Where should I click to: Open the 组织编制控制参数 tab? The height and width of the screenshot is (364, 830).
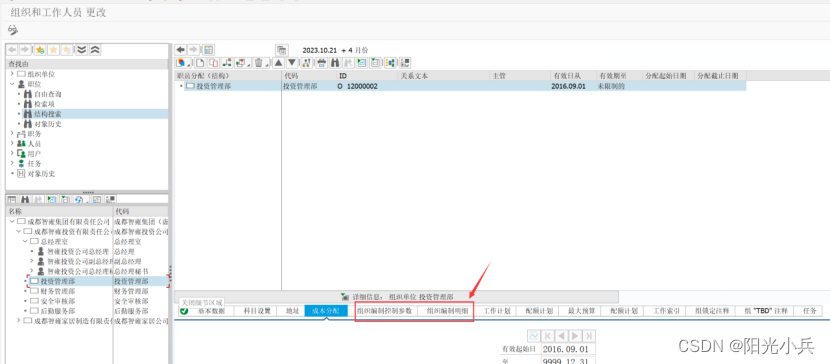(384, 311)
